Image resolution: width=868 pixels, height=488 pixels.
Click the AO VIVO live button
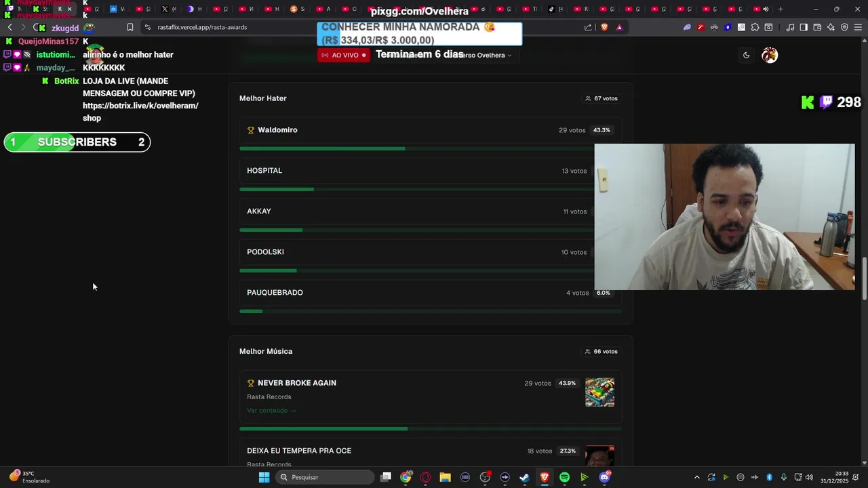point(344,55)
